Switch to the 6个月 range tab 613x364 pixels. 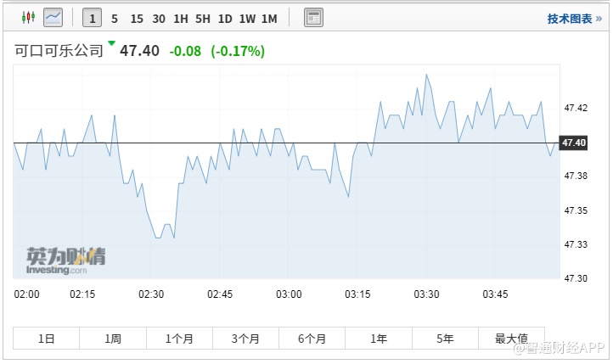[x=312, y=339]
